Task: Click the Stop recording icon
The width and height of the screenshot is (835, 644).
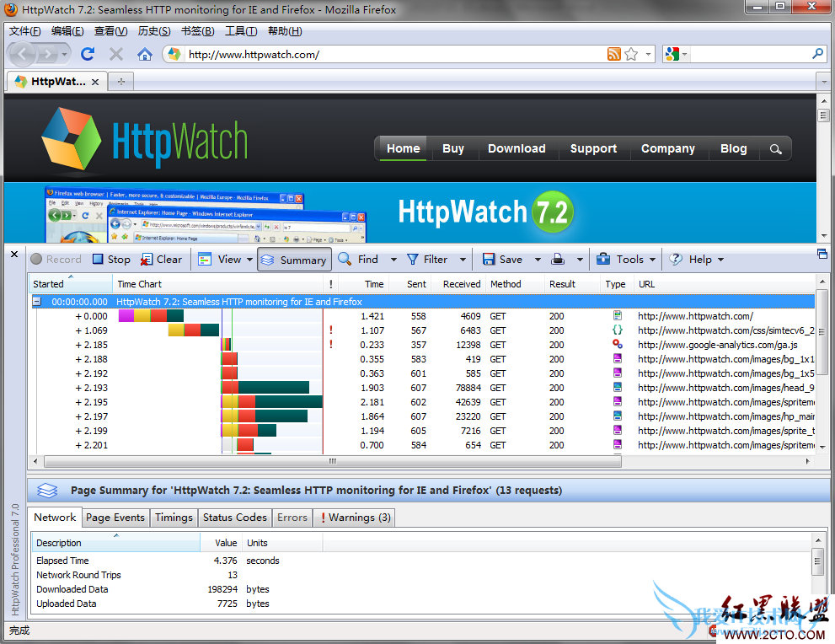Action: pyautogui.click(x=99, y=260)
